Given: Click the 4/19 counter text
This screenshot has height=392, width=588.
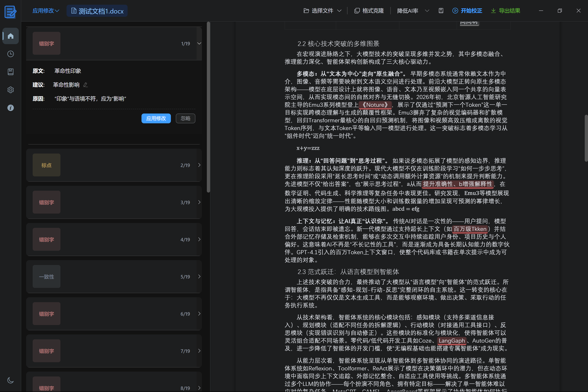Looking at the screenshot, I should click(x=185, y=240).
